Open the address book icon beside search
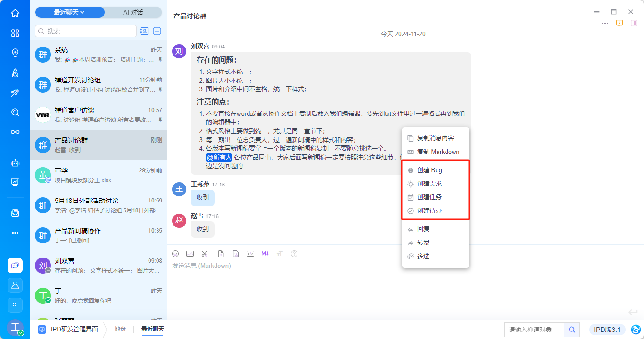Screen dimensions: 644x339 [144, 31]
